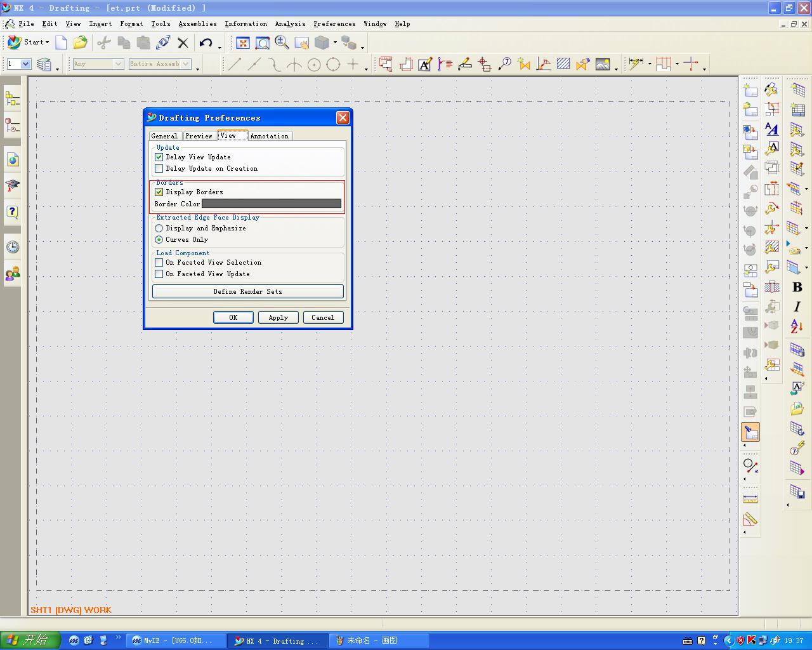
Task: Click the Inferred Dimension lightning icon
Action: [636, 64]
